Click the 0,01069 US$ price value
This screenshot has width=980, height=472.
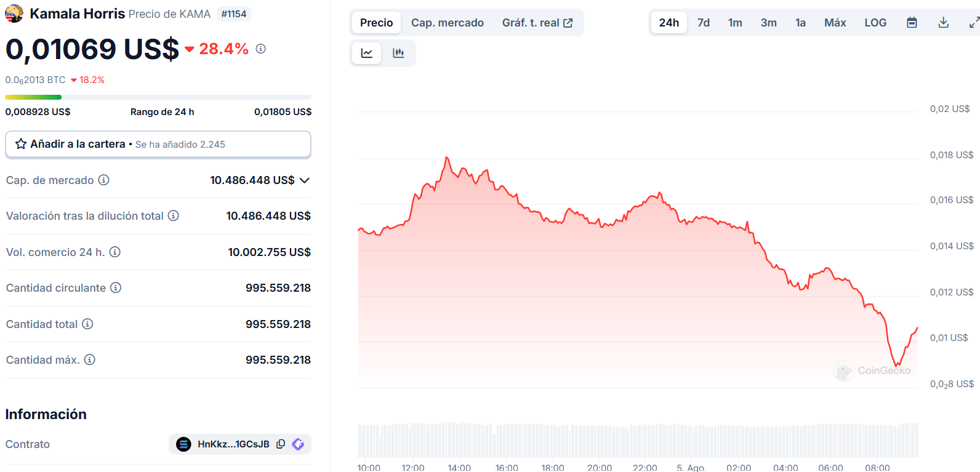point(92,49)
